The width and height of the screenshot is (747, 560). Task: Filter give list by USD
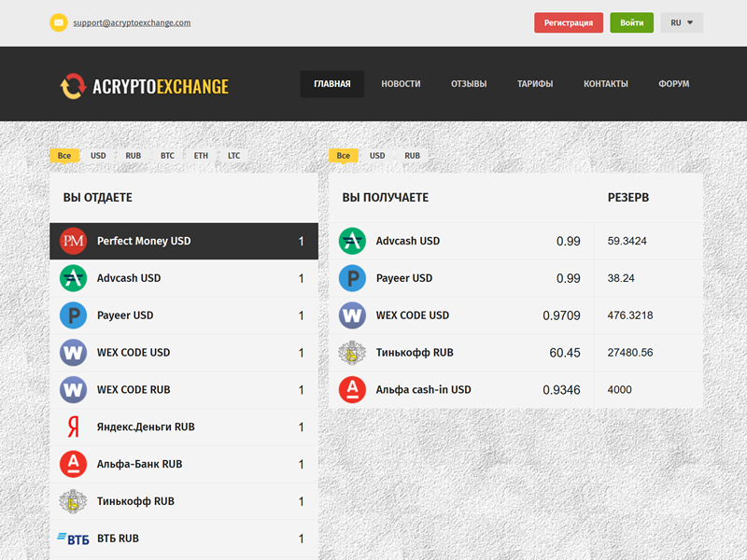pos(98,156)
